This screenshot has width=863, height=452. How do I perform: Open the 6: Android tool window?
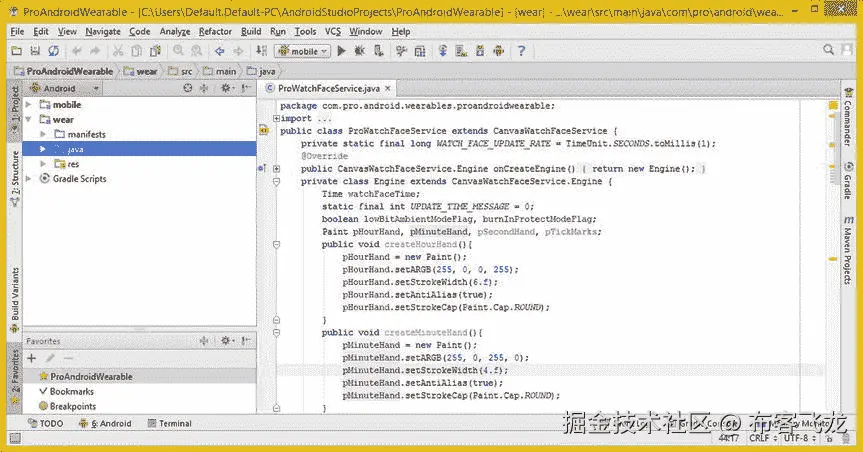(x=105, y=423)
